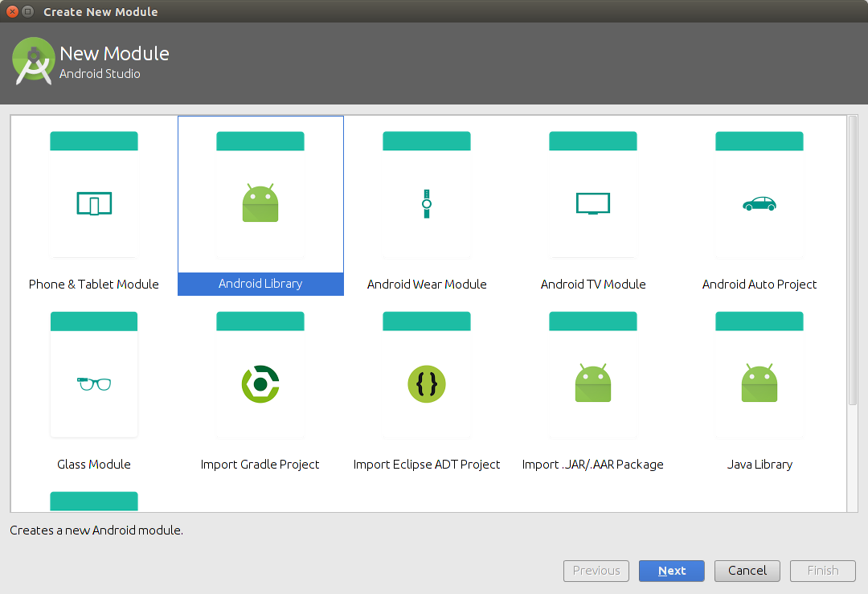
Task: Select the Android TV screen icon
Action: coord(593,203)
